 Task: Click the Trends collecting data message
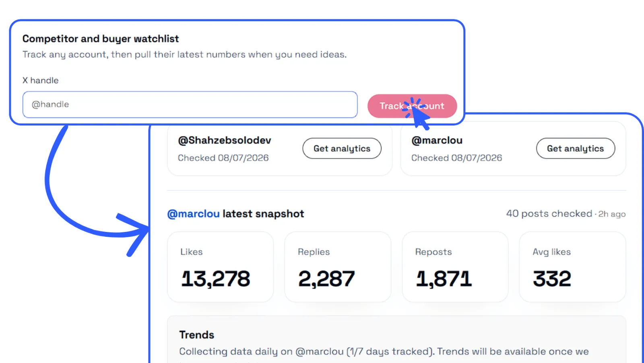(384, 352)
